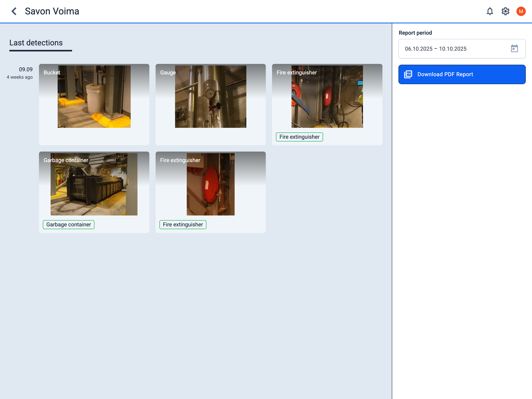The height and width of the screenshot is (399, 532).
Task: Click the 09.09 date label
Action: point(26,70)
